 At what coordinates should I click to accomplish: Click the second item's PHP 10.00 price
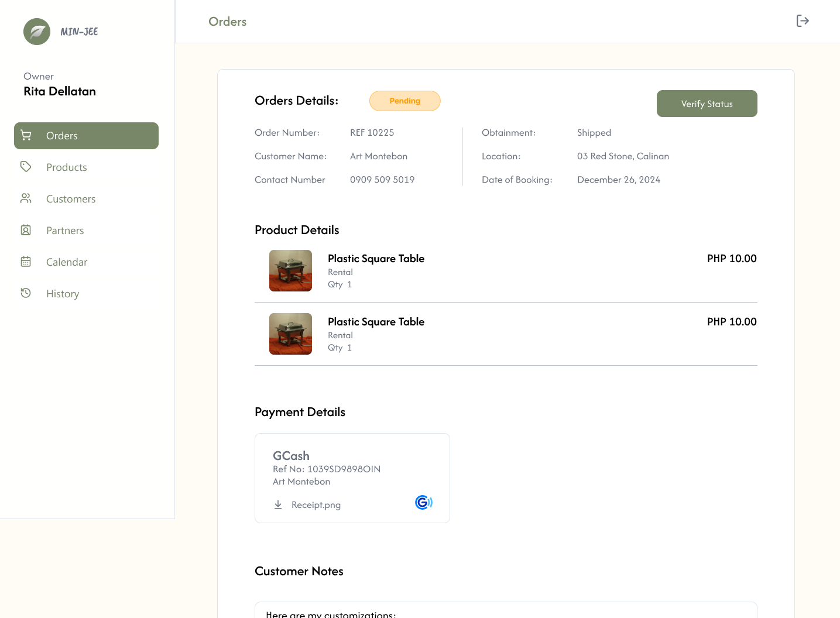(x=732, y=322)
